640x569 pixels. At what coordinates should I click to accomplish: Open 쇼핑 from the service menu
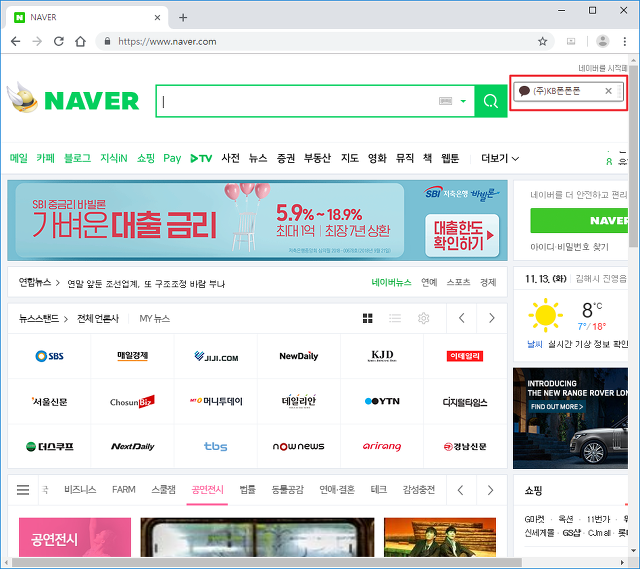[x=146, y=158]
